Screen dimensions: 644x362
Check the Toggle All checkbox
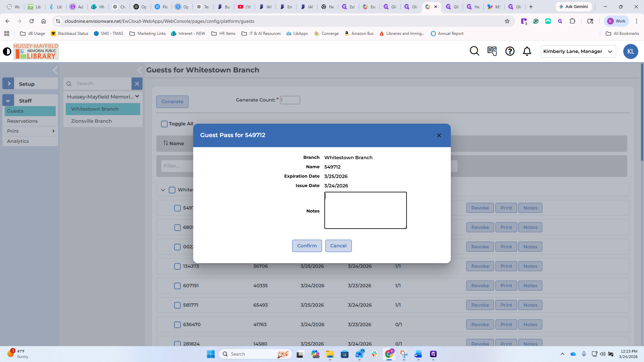(164, 124)
